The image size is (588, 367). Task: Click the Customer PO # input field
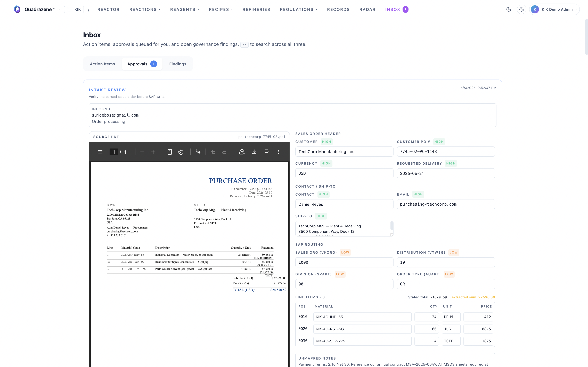(x=446, y=151)
